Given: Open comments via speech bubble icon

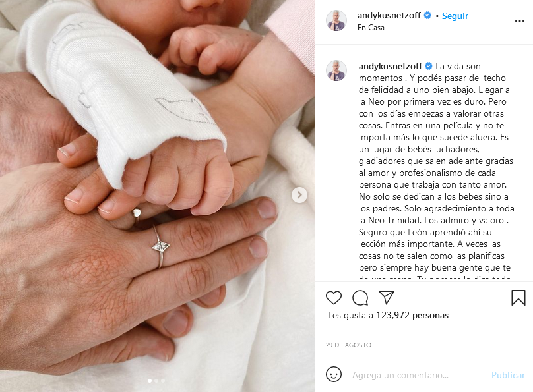Looking at the screenshot, I should 360,298.
